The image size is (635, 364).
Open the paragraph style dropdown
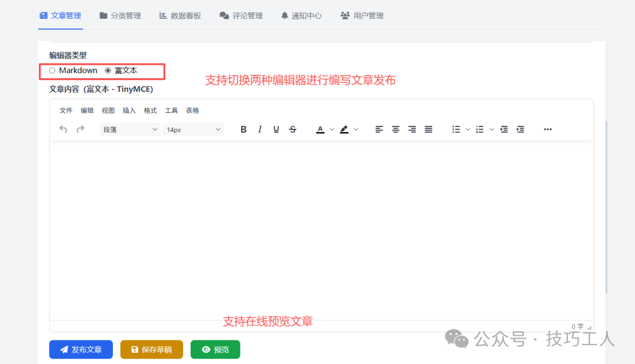pos(129,129)
